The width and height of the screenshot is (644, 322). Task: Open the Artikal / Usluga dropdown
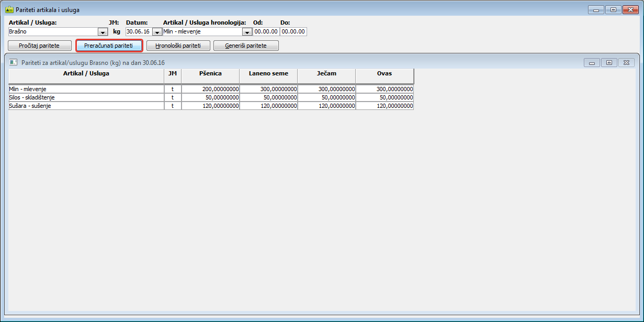pos(103,32)
